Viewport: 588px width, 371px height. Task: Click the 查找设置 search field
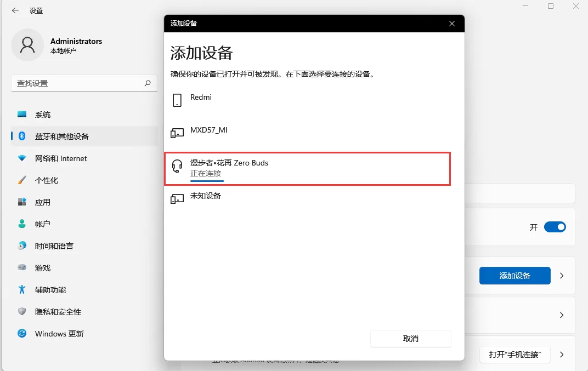click(82, 83)
